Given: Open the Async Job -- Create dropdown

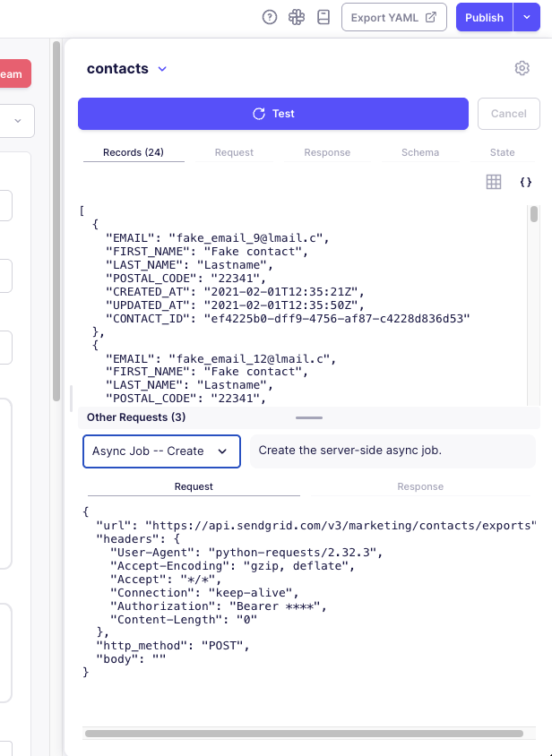Looking at the screenshot, I should click(x=161, y=451).
